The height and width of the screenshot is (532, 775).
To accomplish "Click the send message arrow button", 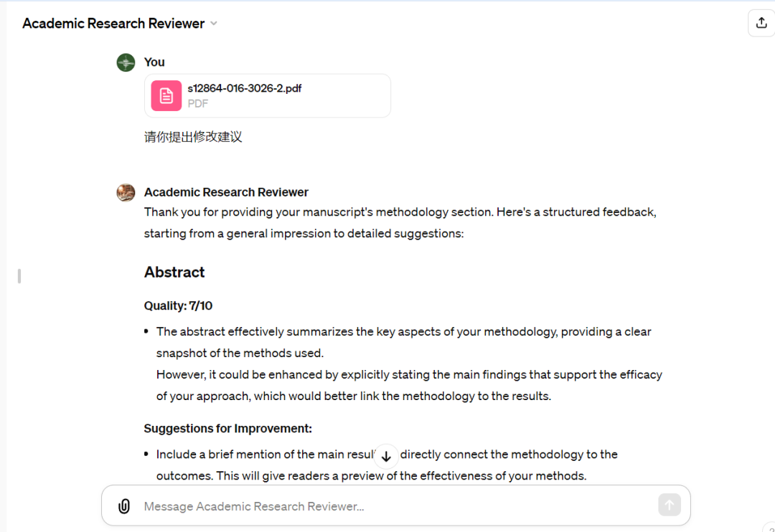I will coord(670,505).
